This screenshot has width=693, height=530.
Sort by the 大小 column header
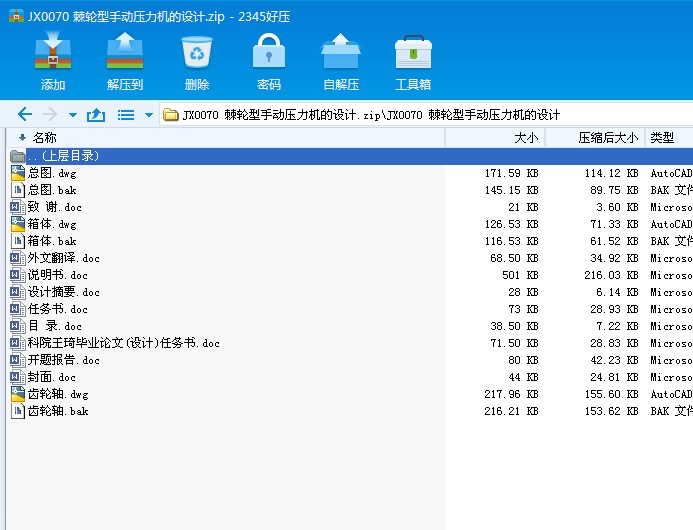pos(495,138)
